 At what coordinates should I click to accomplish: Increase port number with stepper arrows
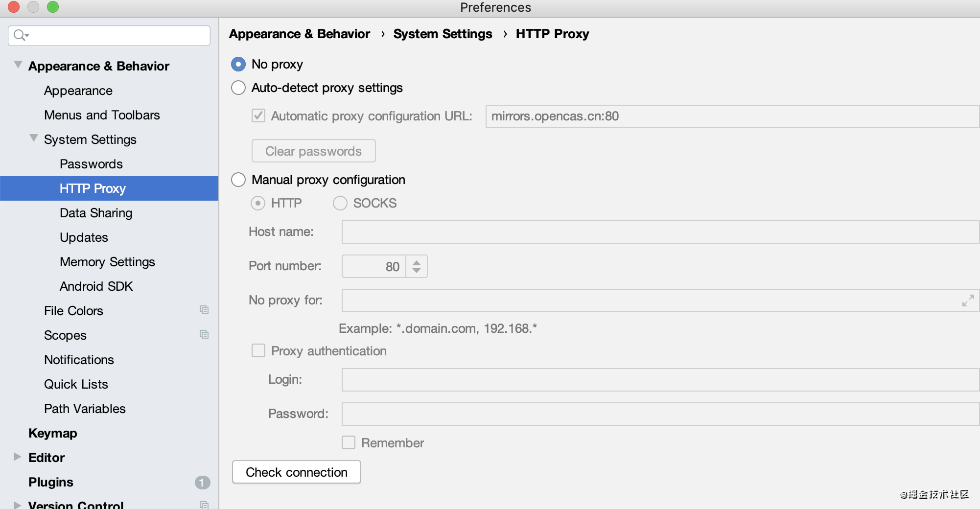point(417,262)
